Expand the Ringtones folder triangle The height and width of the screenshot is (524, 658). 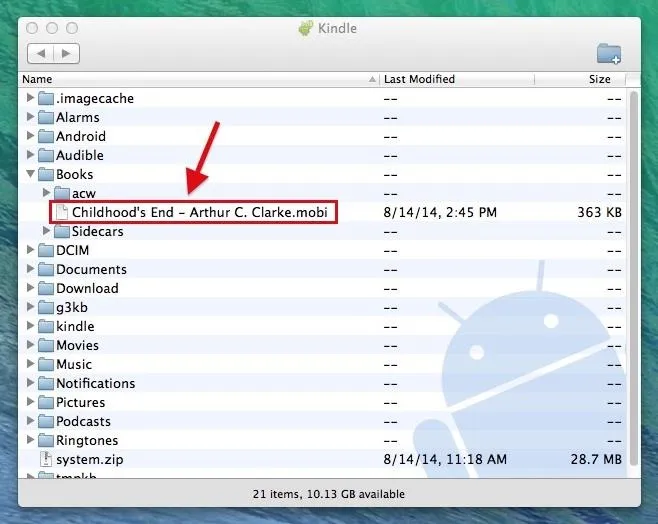click(x=30, y=440)
